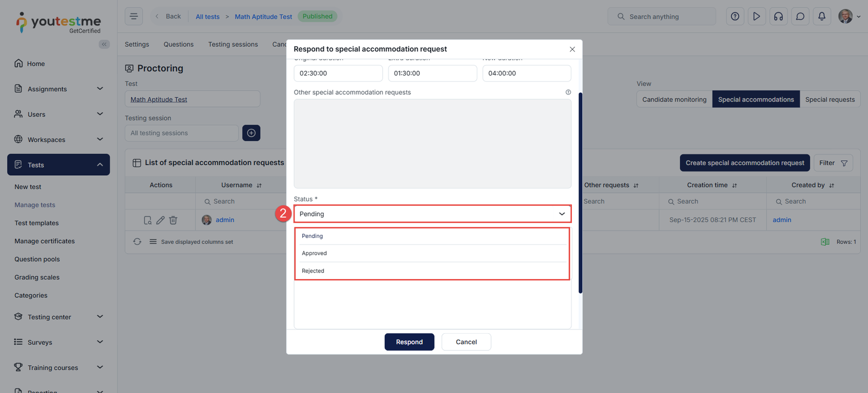Open the headset support icon
Screen dimensions: 868x393
point(778,16)
